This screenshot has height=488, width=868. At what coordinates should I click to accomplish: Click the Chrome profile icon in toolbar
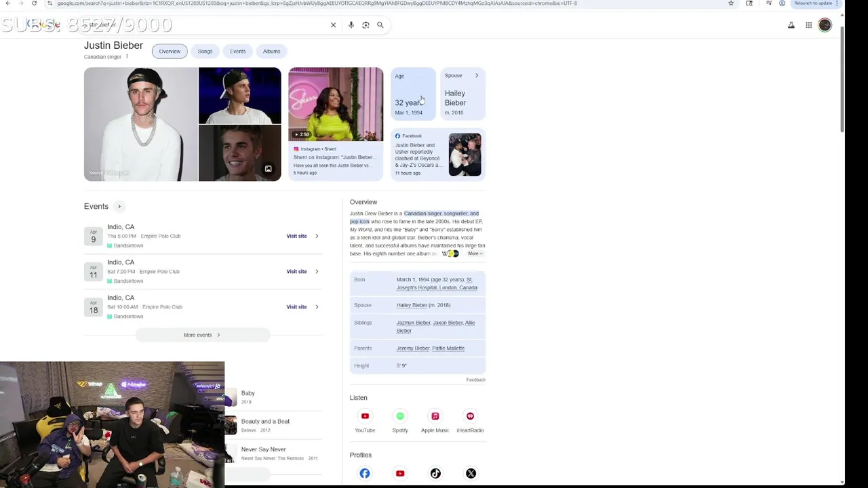(x=782, y=3)
